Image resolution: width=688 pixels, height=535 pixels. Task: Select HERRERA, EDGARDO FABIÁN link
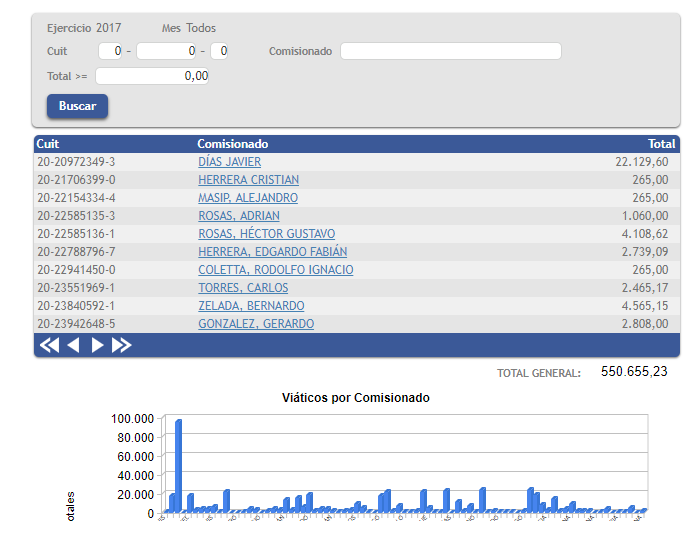(x=272, y=252)
